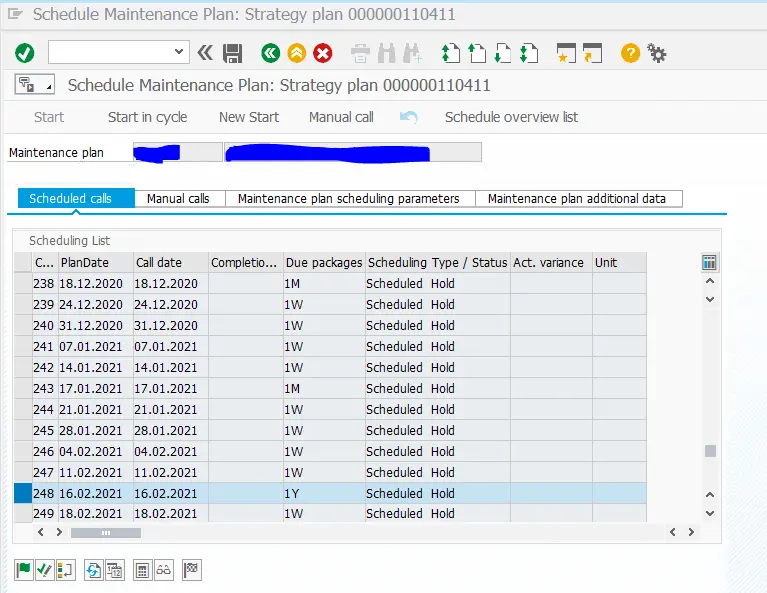This screenshot has height=593, width=767.
Task: Click the Due packages column header
Action: click(324, 263)
